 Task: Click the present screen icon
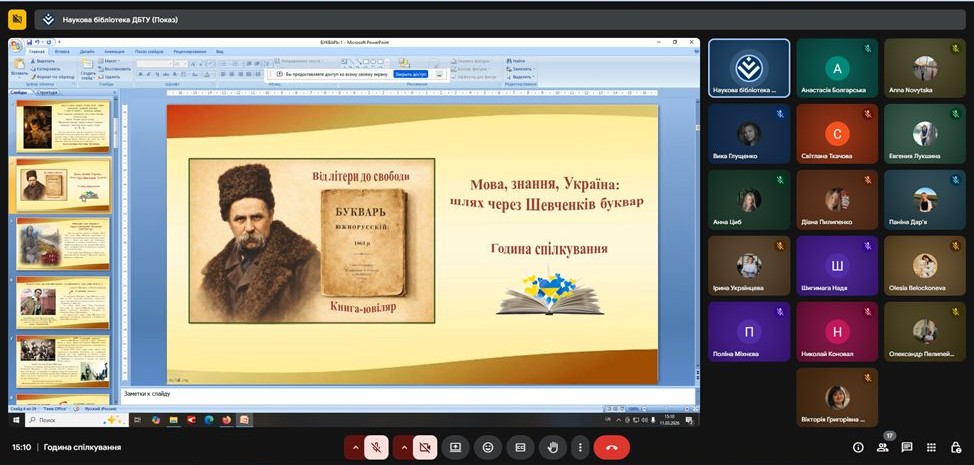coord(456,447)
